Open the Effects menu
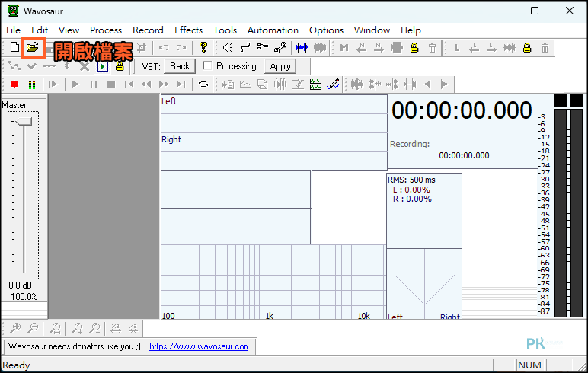The height and width of the screenshot is (373, 588). coord(188,30)
